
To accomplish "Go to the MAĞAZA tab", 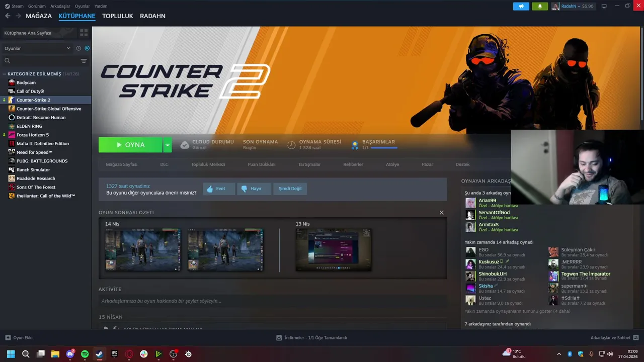I will [x=39, y=16].
